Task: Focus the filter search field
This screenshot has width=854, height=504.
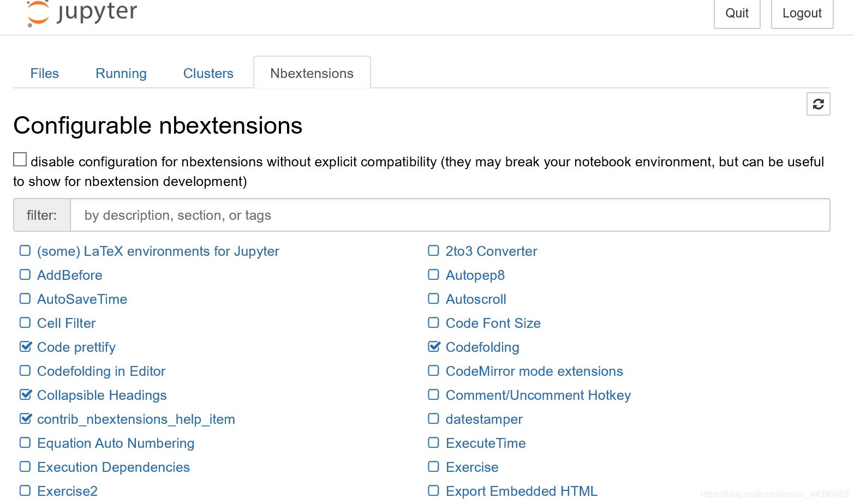Action: tap(450, 215)
